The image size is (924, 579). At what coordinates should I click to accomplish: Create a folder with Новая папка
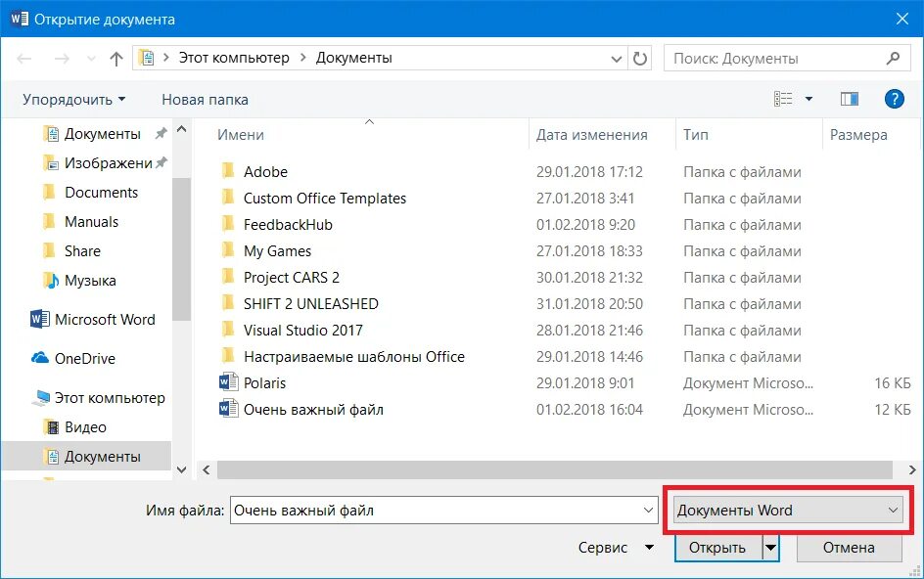click(x=206, y=100)
